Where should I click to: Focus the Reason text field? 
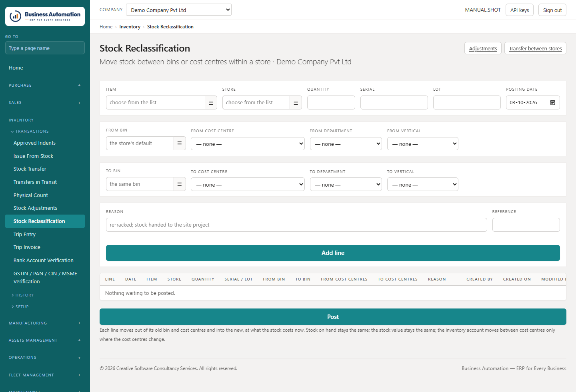[x=296, y=225]
